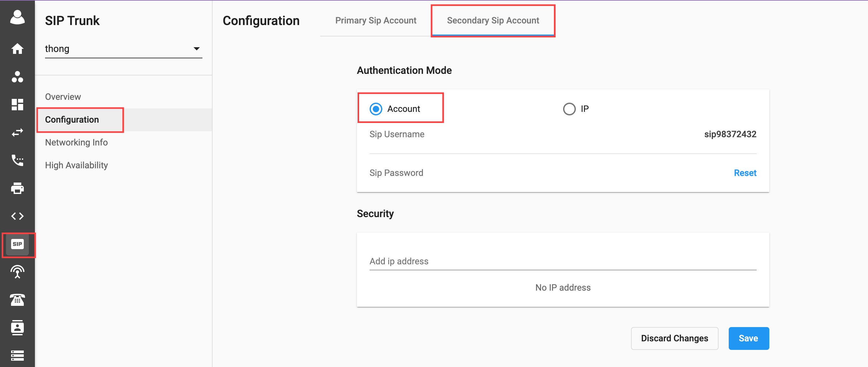Select the IP authentication radio button
868x367 pixels.
[569, 109]
